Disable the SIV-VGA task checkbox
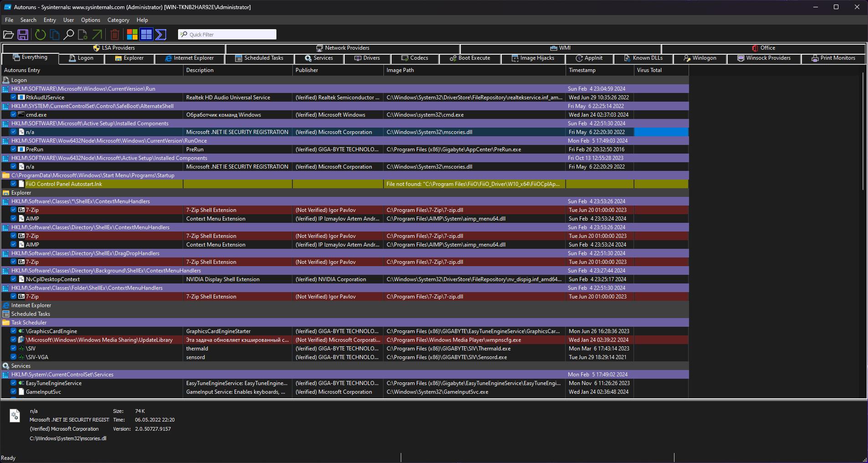Screen dimensions: 868x463 point(14,357)
